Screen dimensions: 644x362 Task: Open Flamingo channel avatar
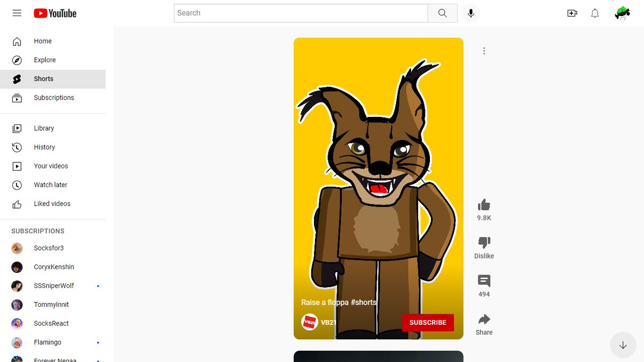click(x=17, y=342)
